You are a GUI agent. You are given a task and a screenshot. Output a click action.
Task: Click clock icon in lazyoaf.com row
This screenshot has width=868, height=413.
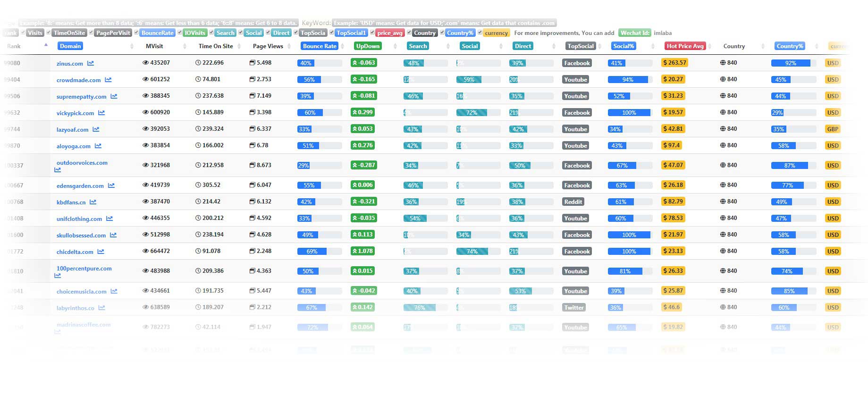tap(198, 129)
